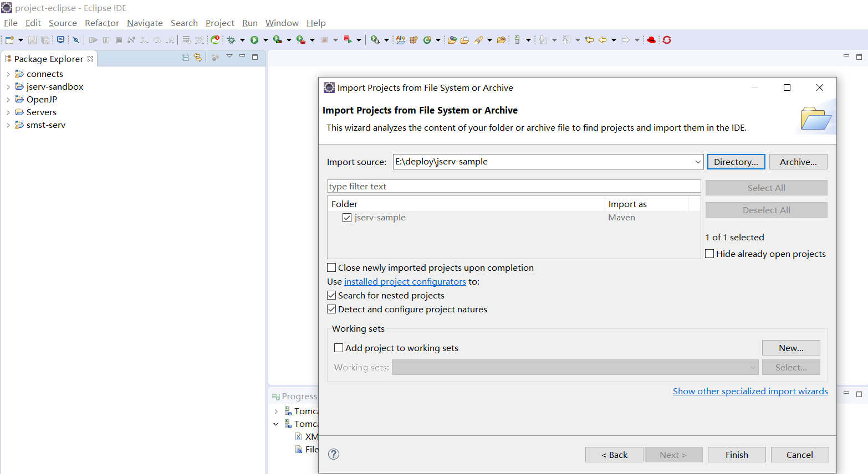
Task: Expand the jserv-sandbox project node
Action: (x=8, y=87)
